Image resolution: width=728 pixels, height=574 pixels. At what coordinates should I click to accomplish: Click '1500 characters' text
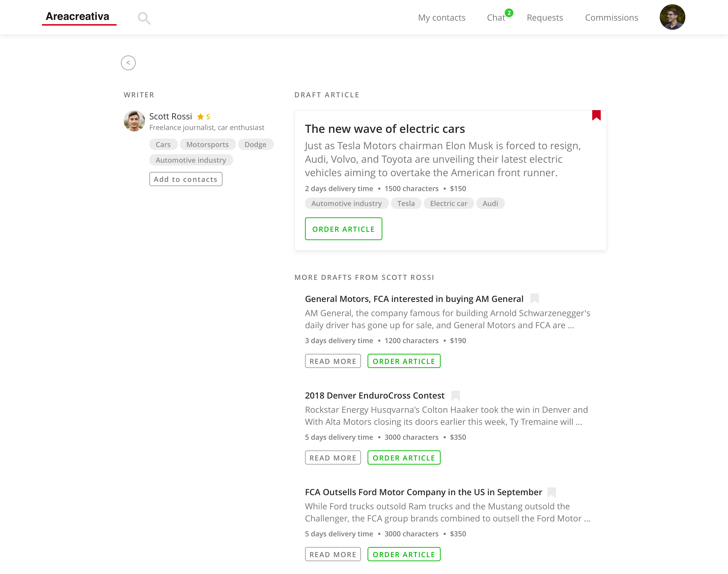click(411, 189)
